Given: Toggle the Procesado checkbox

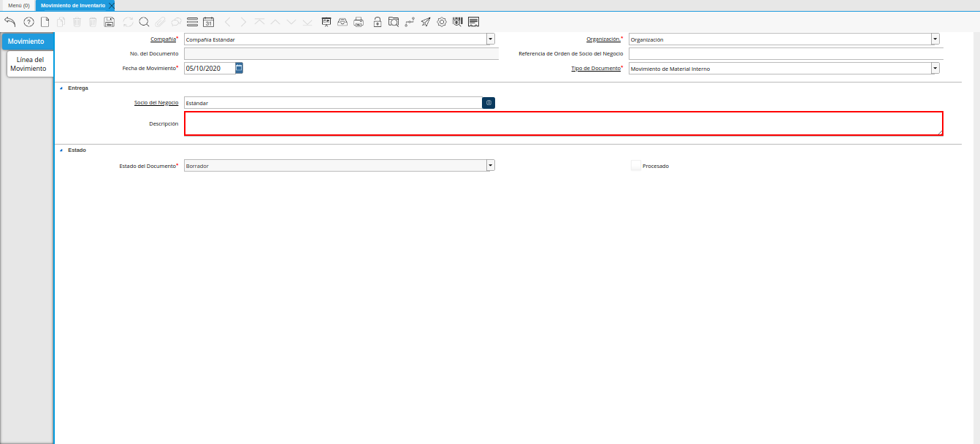Looking at the screenshot, I should click(635, 166).
